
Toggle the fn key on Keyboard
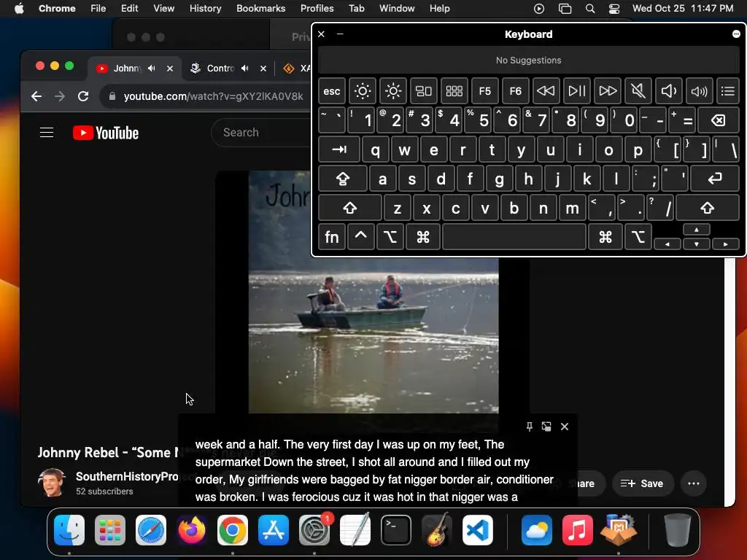pyautogui.click(x=332, y=237)
